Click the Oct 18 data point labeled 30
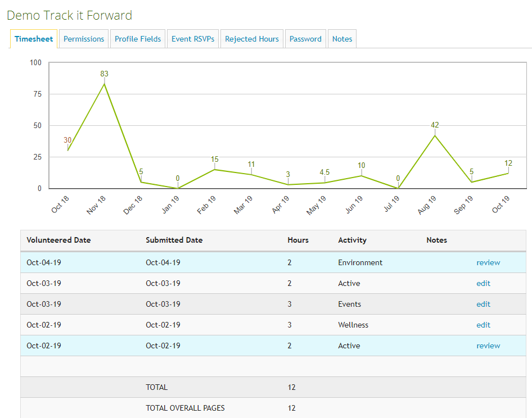Viewport: 532px width, 418px height. point(67,151)
